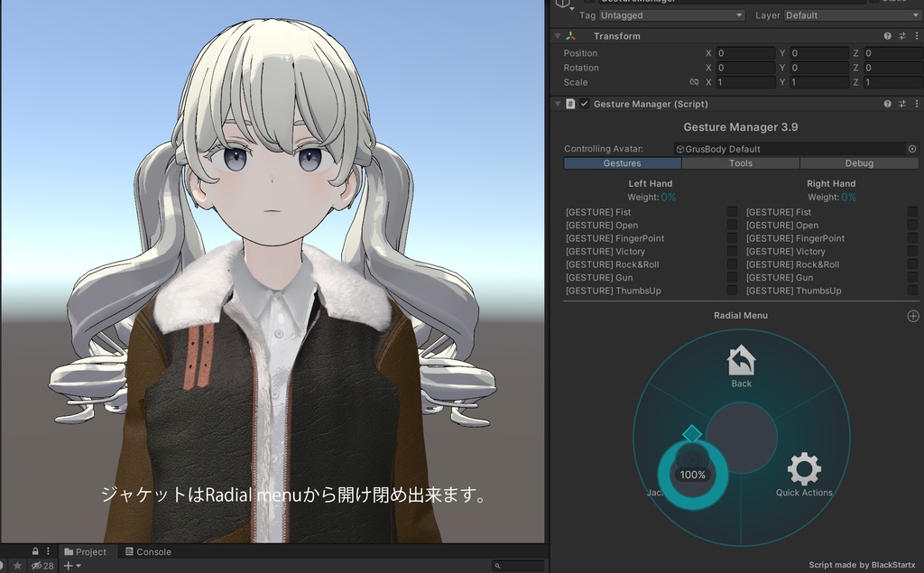Viewport: 924px width, 573px height.
Task: Toggle hidden packages eye icon showing 28
Action: click(x=42, y=566)
